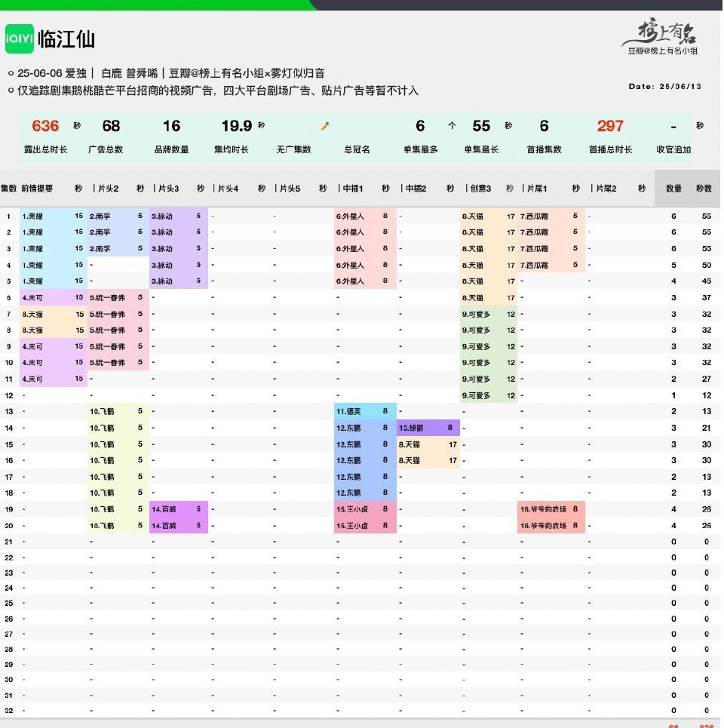
Task: Click the 16.爷爷的农场 cell in episode 20
Action: (551, 526)
